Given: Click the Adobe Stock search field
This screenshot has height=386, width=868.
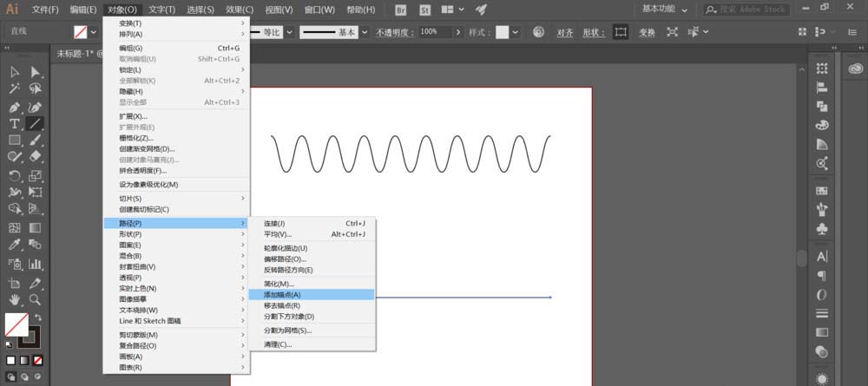Looking at the screenshot, I should point(746,10).
